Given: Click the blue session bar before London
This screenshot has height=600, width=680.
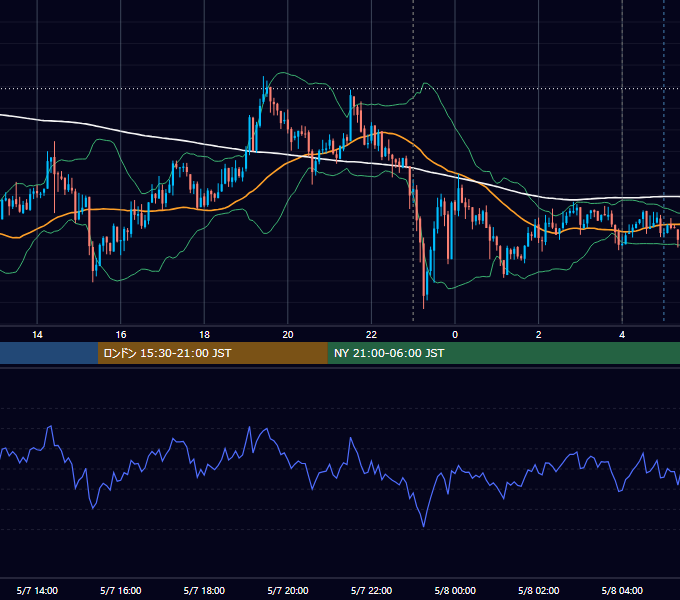Looking at the screenshot, I should click(x=49, y=353).
